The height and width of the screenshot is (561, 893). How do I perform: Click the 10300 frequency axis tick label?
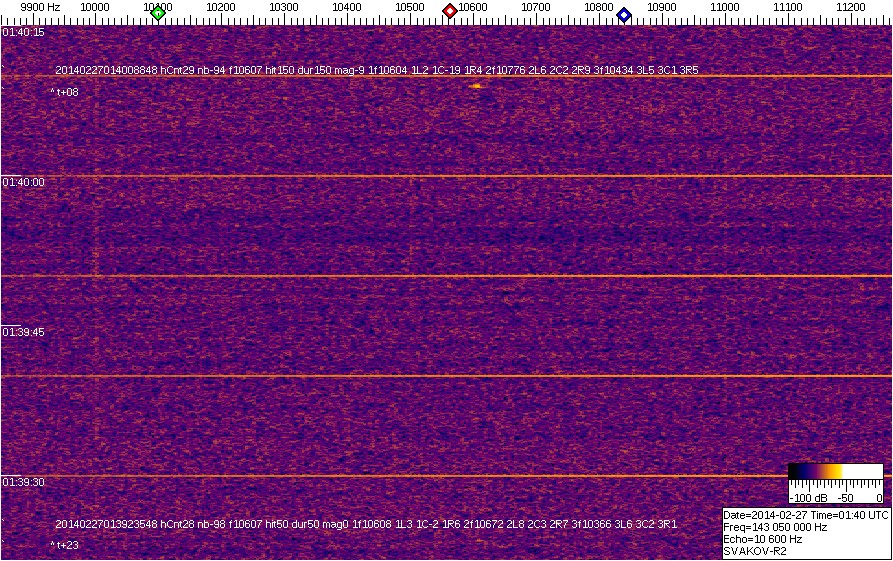(283, 7)
